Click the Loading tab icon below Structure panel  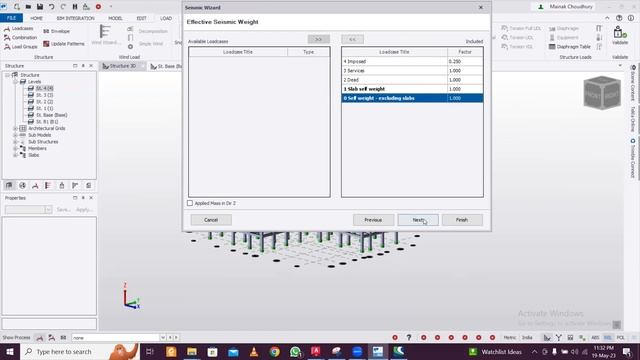pyautogui.click(x=36, y=186)
